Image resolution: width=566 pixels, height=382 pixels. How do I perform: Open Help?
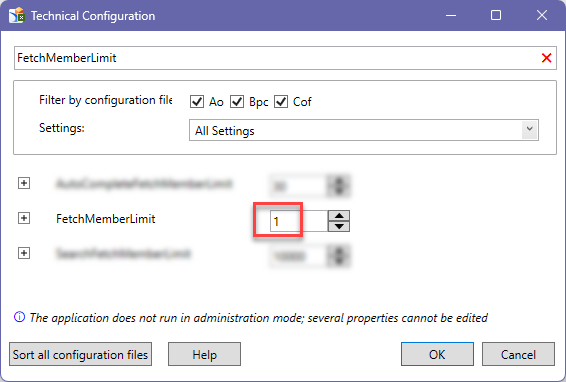coord(204,354)
